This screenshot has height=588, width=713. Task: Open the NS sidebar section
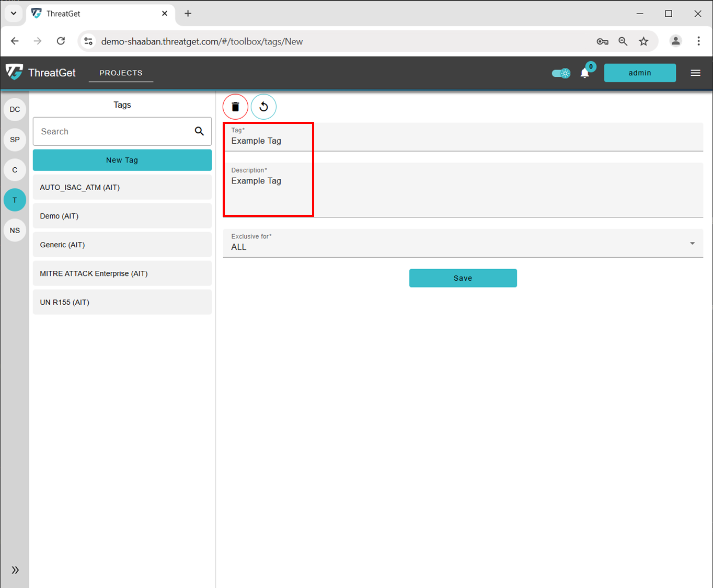[15, 230]
